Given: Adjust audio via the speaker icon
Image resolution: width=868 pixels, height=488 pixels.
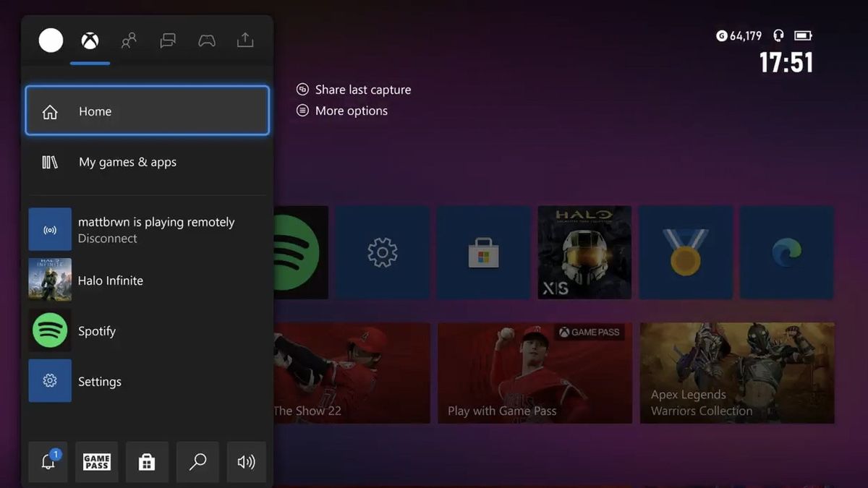Looking at the screenshot, I should point(246,462).
